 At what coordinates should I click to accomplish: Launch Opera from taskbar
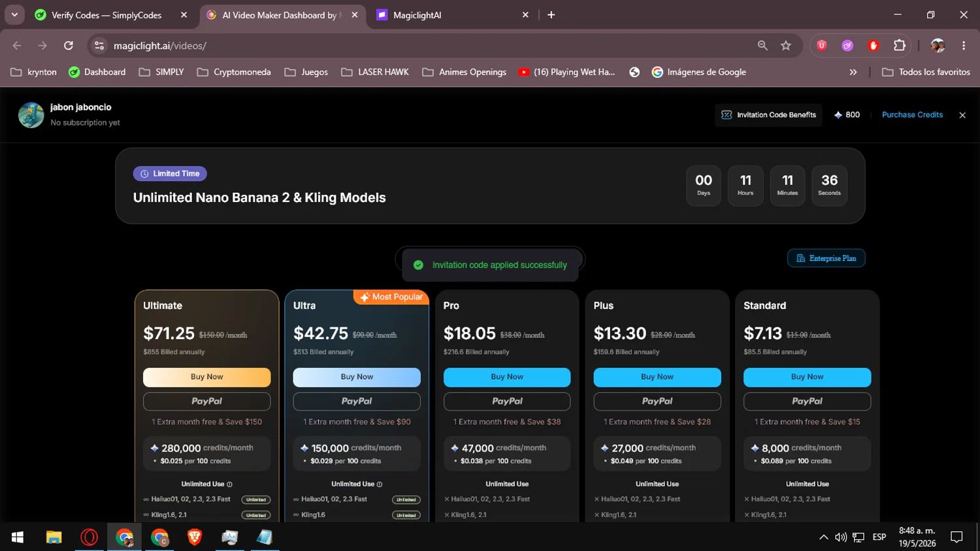point(89,537)
